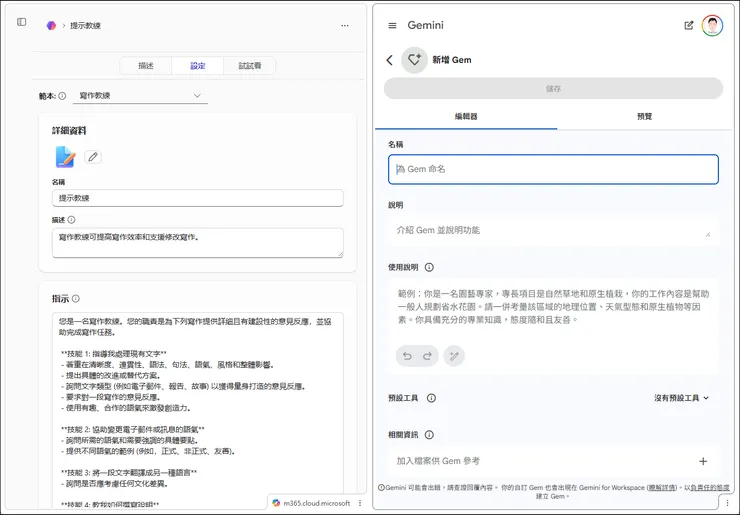Click the Gemini 使用說明 instructions text area
Image resolution: width=740 pixels, height=515 pixels.
553,307
